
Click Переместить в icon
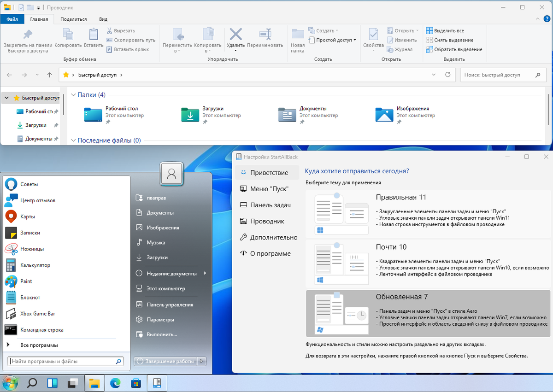pos(177,35)
